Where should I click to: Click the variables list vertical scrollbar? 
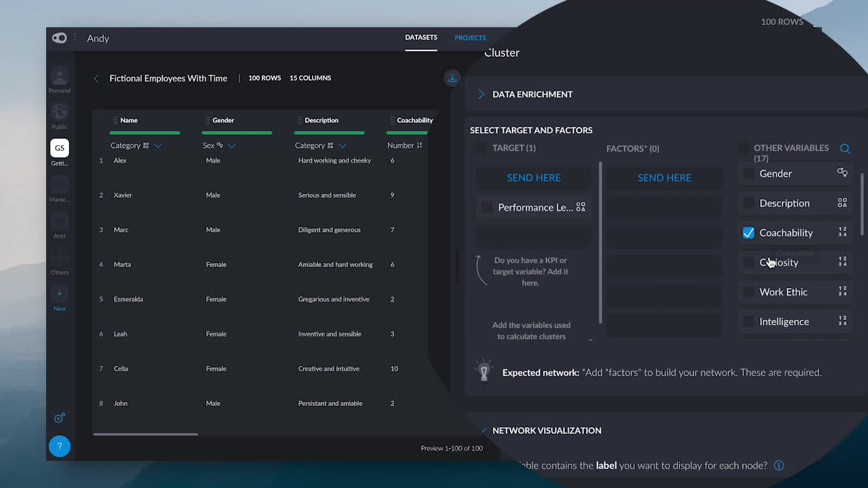[863, 205]
